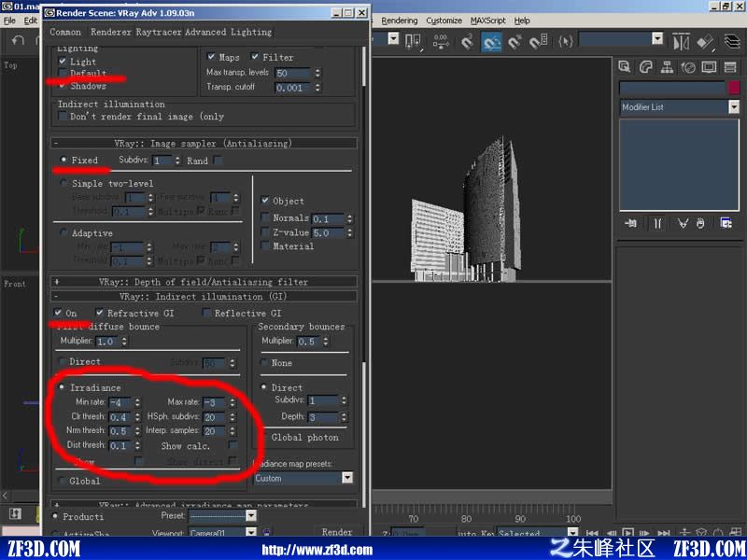Select the Fixed image sampler radio button
Screen dimensions: 747x560
click(63, 160)
